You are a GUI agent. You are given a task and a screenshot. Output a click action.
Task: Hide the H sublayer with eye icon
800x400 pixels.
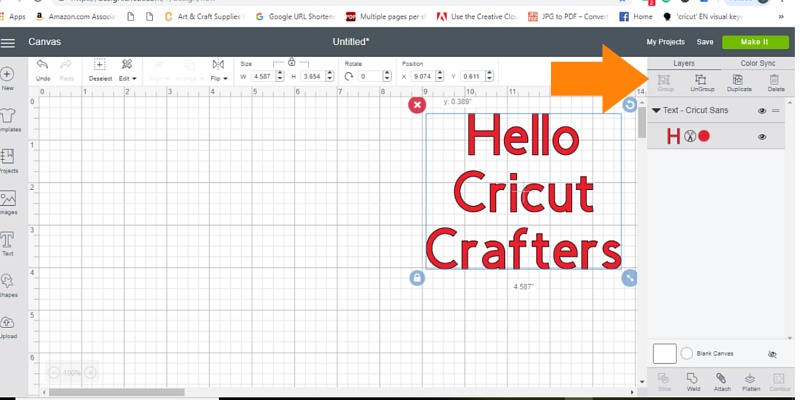point(762,137)
